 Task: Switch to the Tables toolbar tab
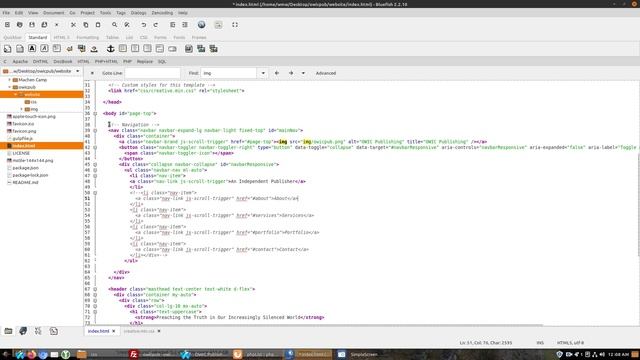tap(112, 38)
